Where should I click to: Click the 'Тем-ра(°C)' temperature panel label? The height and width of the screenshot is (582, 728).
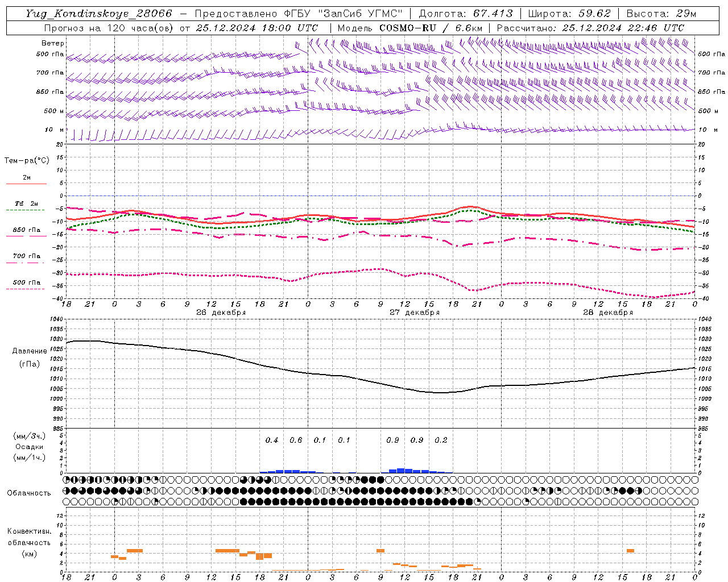[x=27, y=161]
